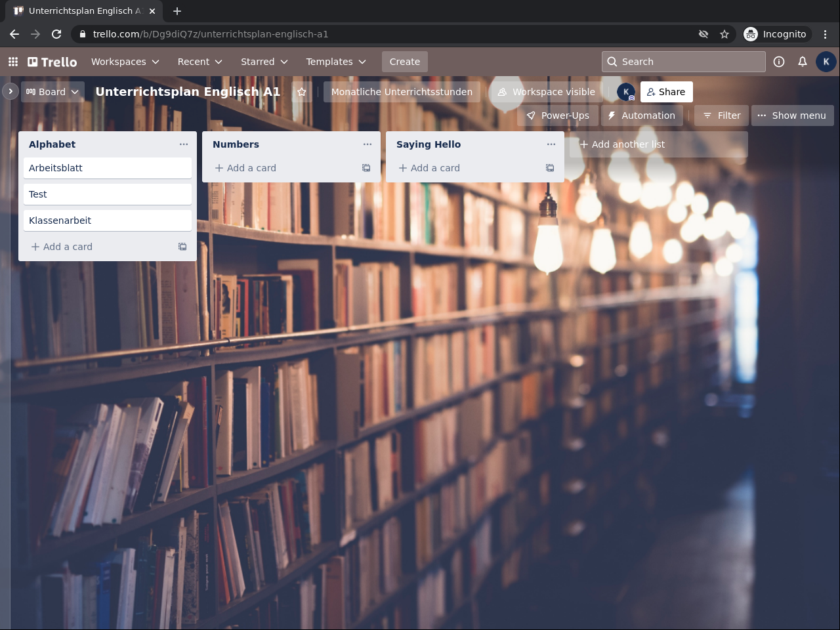The image size is (840, 630).
Task: Expand the collapsed workspace sidebar
Action: point(10,91)
